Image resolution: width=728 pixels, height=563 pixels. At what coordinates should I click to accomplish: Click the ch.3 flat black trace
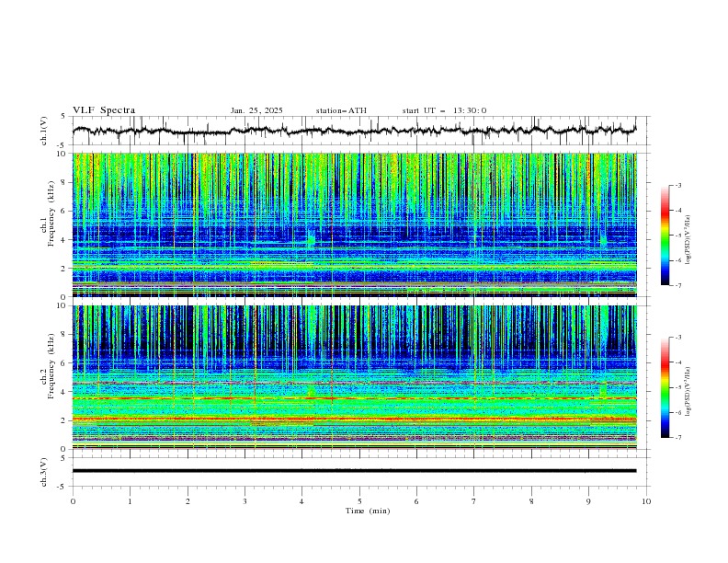pyautogui.click(x=354, y=471)
